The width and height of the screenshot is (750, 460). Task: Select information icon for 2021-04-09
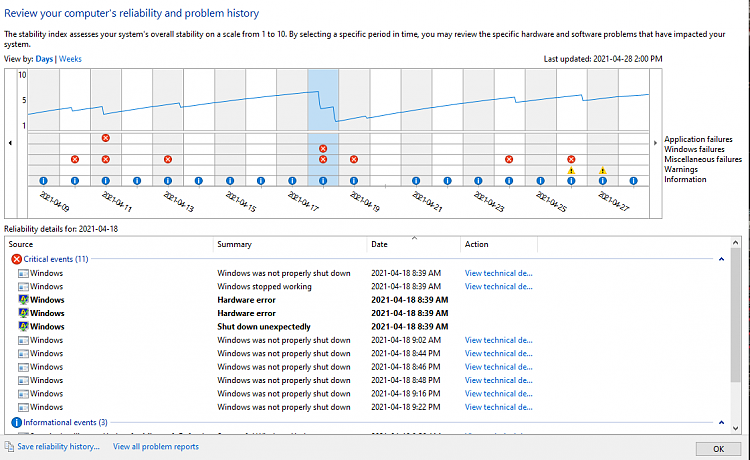[44, 181]
